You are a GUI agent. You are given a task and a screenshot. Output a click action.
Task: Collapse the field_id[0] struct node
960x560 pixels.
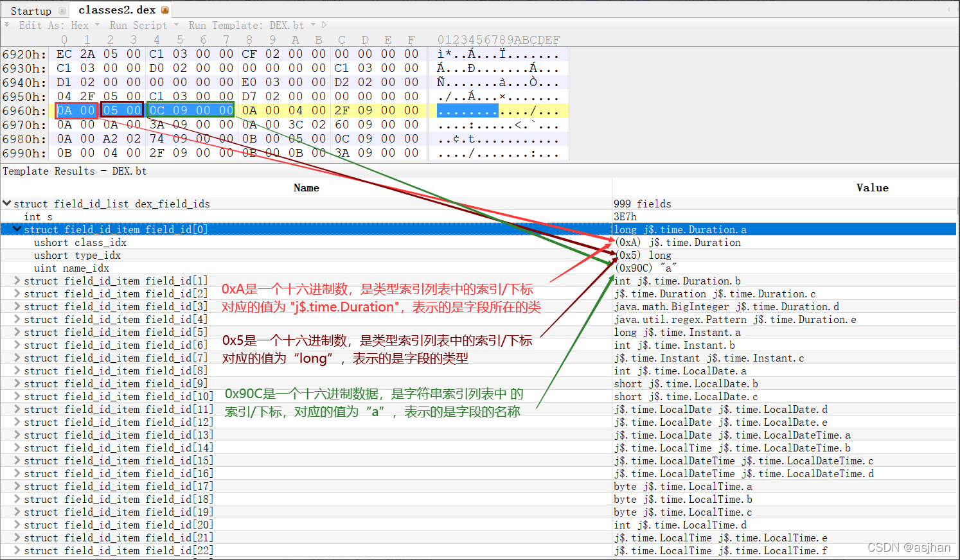click(x=17, y=229)
